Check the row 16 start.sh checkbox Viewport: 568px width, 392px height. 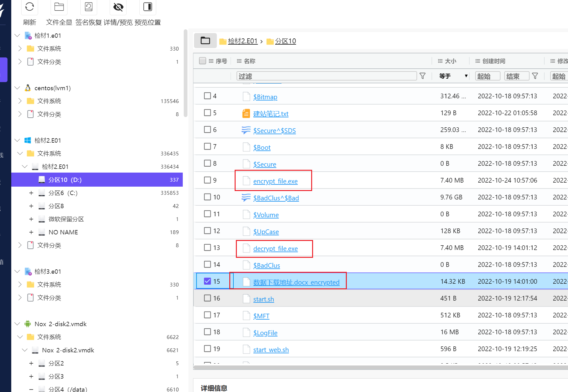click(x=207, y=298)
